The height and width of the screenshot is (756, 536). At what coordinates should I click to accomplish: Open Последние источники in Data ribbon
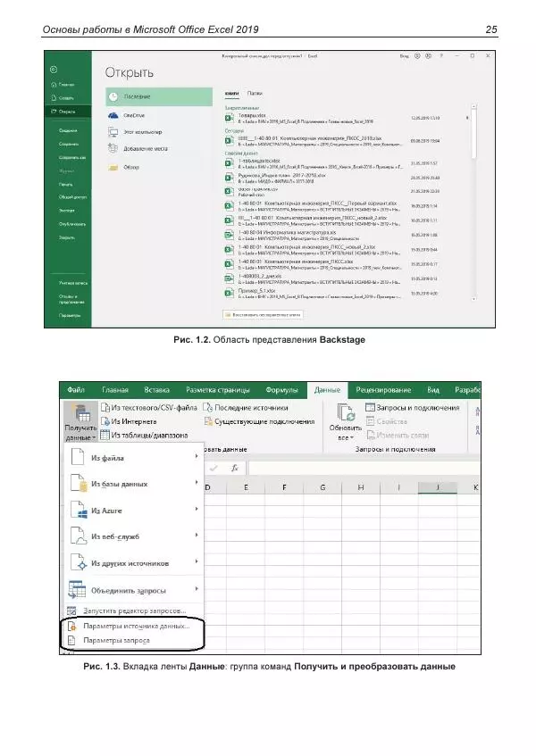pyautogui.click(x=246, y=408)
